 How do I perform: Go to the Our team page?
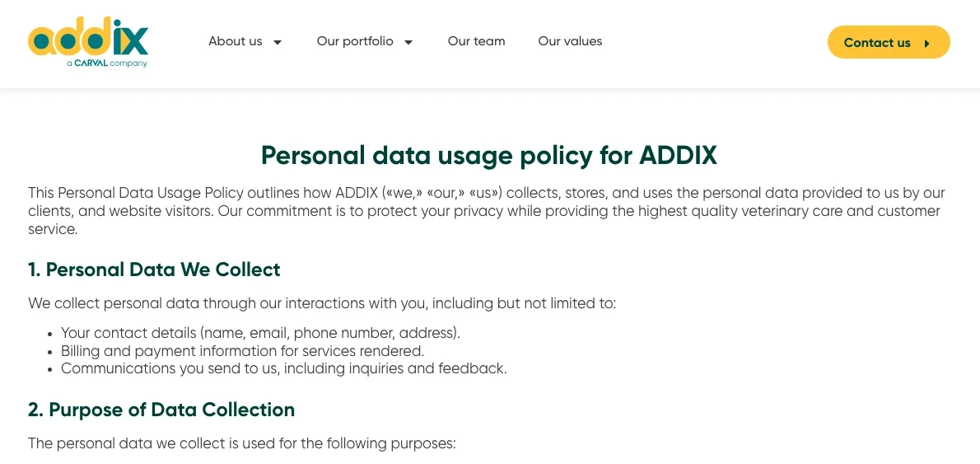476,41
